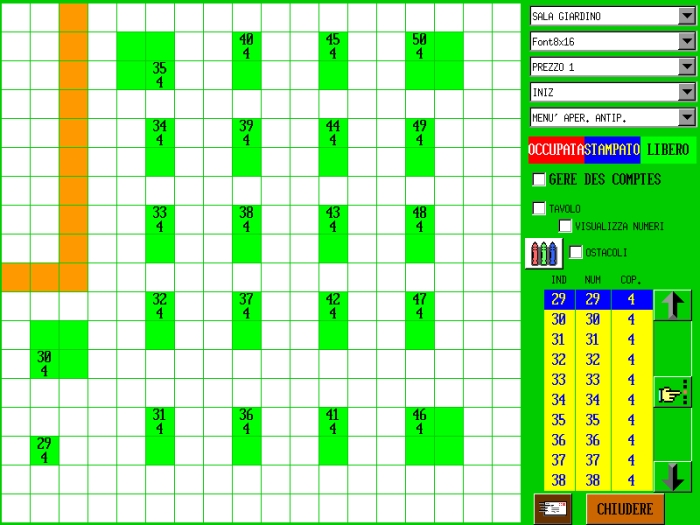Select table 30 on floor plan
The width and height of the screenshot is (700, 525).
(x=58, y=350)
